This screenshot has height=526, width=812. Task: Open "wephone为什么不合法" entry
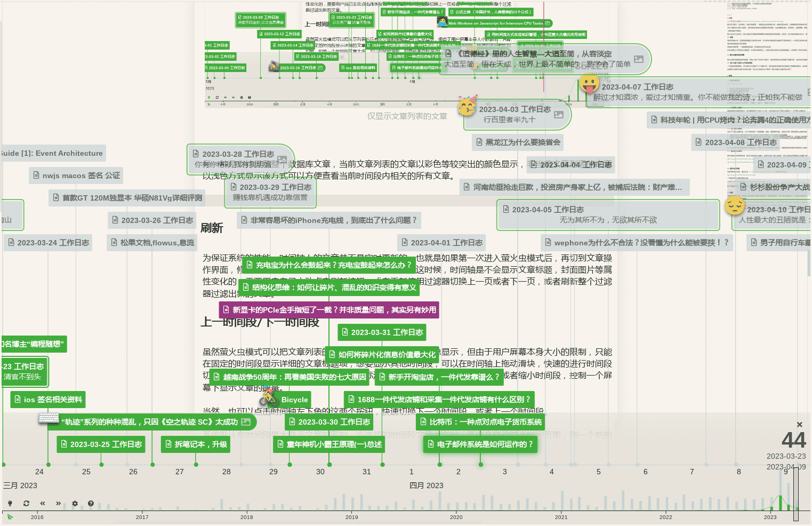637,243
